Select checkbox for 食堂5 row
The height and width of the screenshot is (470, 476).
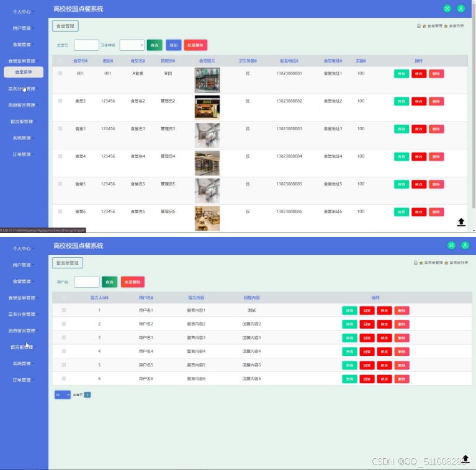[60, 184]
